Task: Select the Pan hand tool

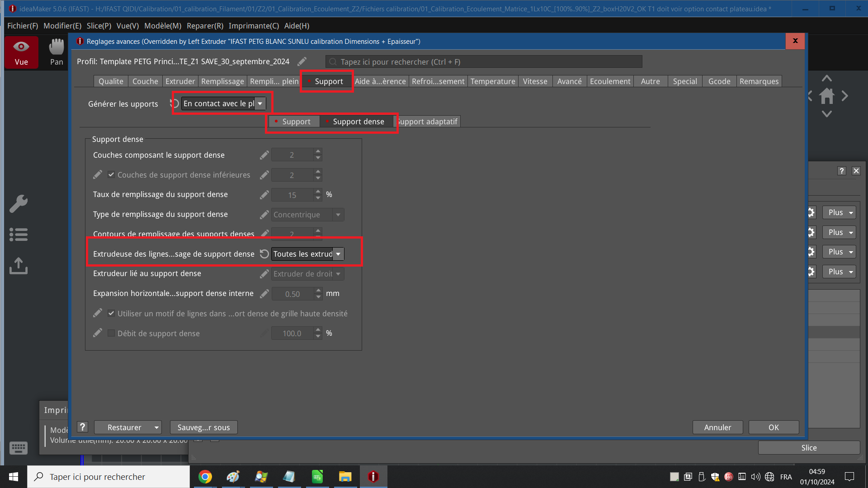Action: tap(57, 47)
